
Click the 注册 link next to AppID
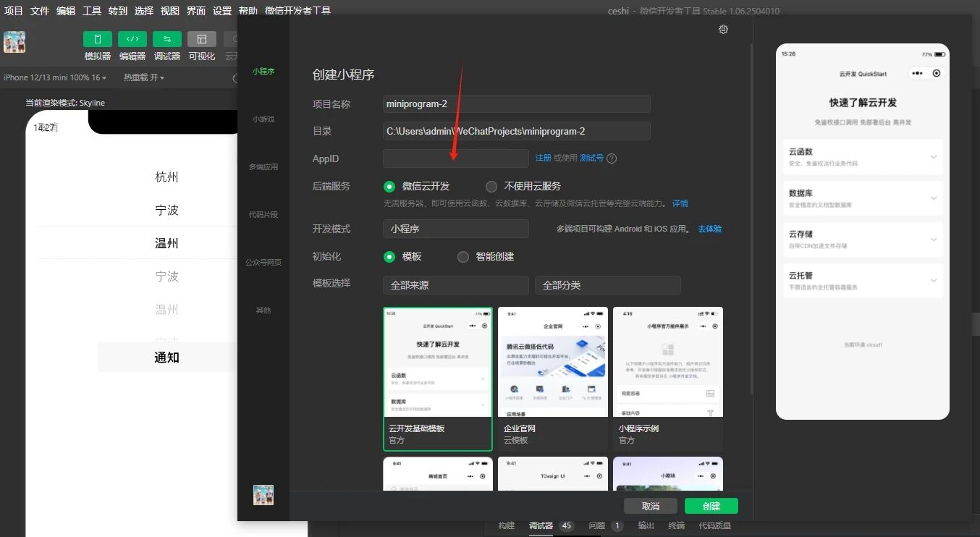(x=543, y=158)
